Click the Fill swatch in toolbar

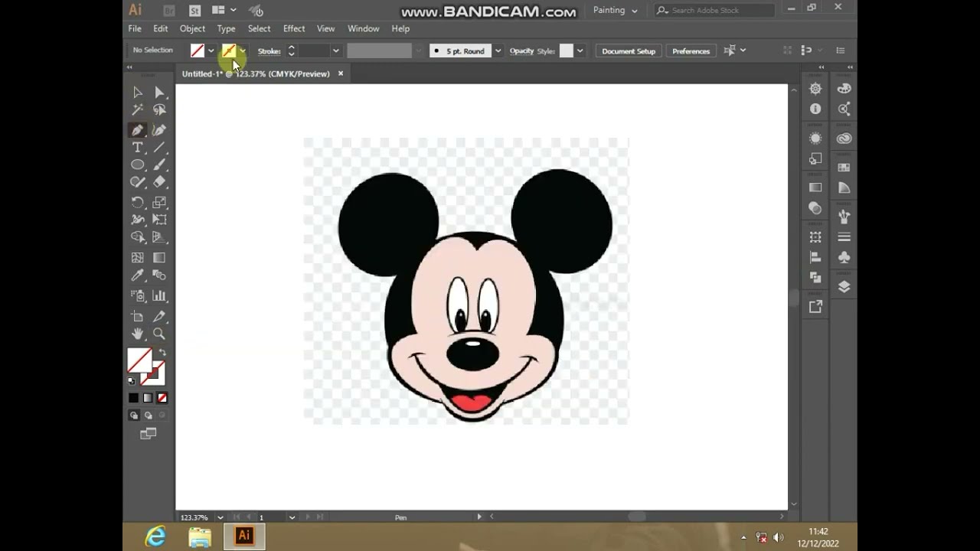(x=139, y=360)
